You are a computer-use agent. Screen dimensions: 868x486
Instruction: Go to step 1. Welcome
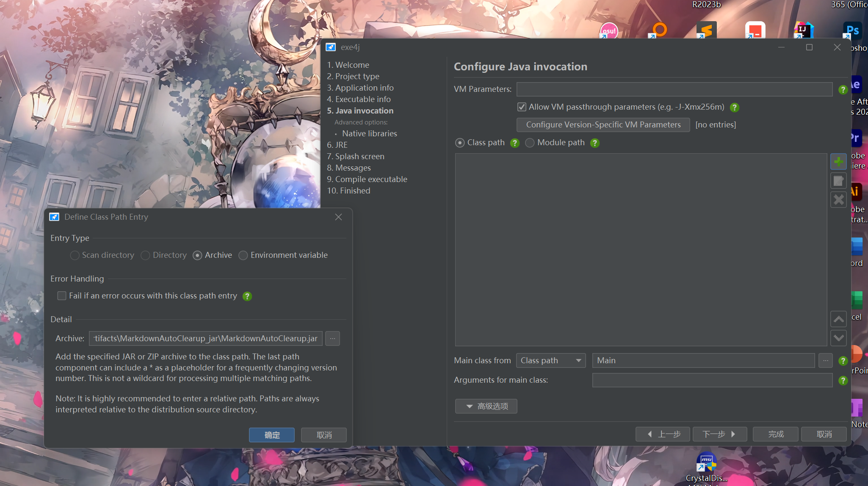point(348,65)
